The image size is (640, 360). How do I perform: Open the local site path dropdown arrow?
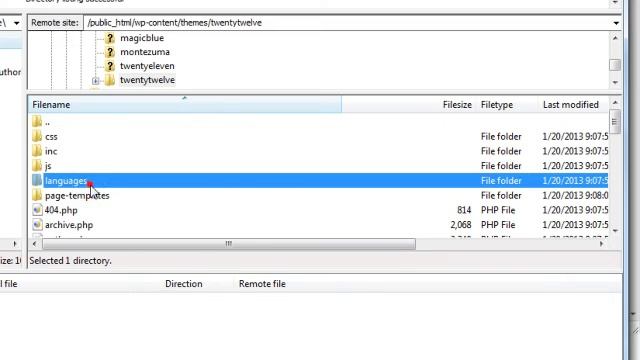click(16, 23)
